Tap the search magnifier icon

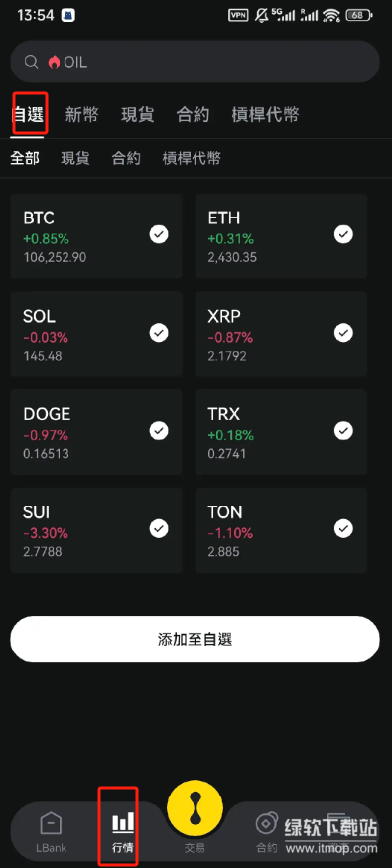coord(31,62)
